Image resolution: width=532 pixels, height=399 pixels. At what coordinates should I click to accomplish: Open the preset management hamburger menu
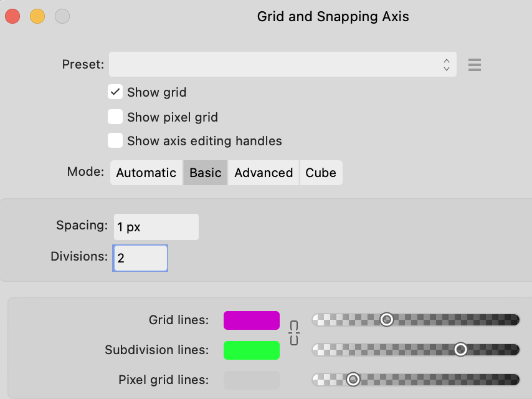(474, 64)
